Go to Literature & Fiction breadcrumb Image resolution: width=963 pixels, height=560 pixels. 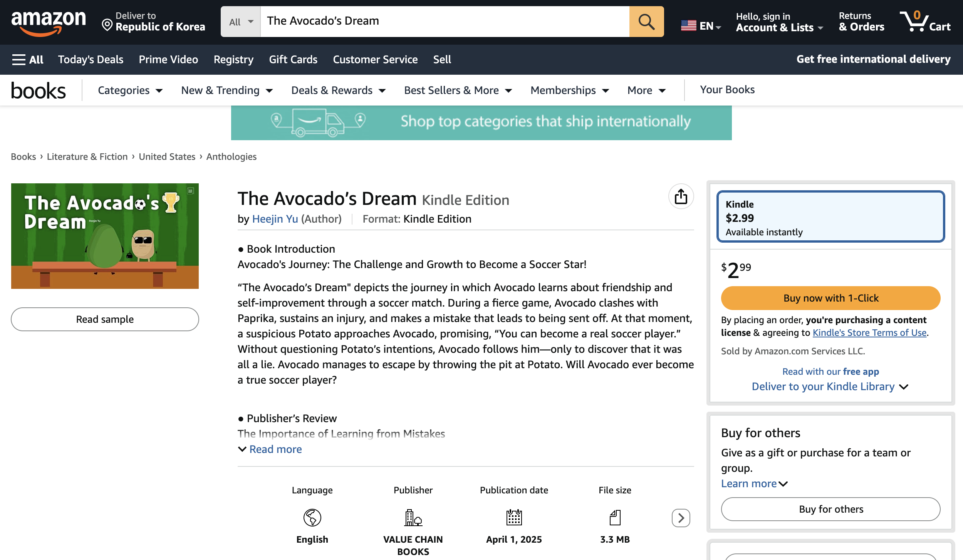[x=87, y=157]
